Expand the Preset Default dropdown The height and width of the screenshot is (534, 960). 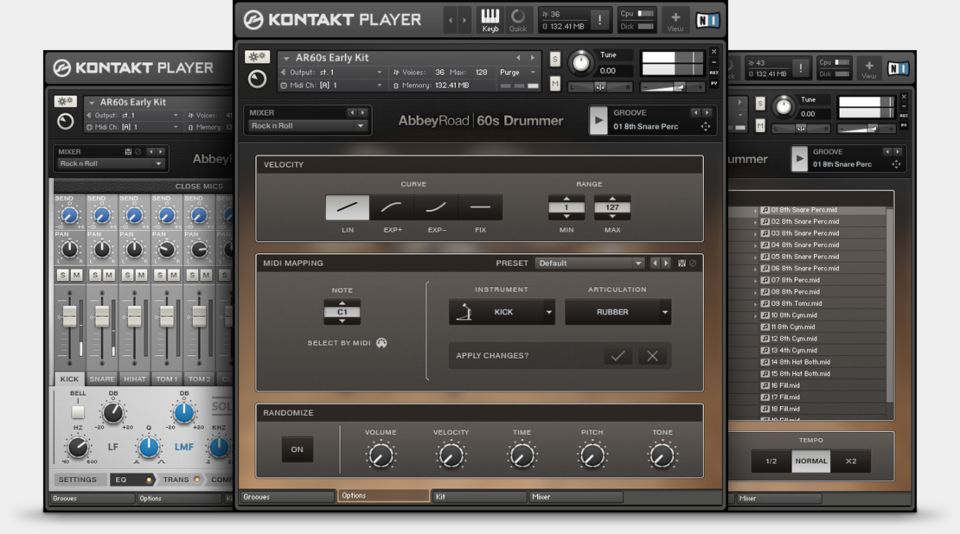(x=589, y=263)
